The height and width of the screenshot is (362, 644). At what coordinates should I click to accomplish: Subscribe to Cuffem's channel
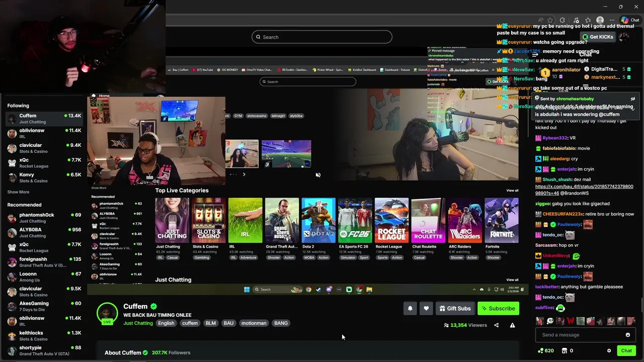(498, 309)
